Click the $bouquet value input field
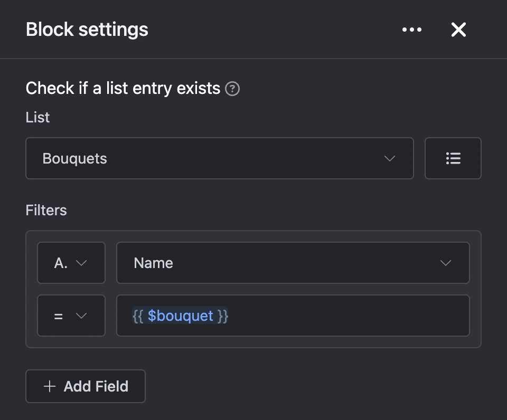Image resolution: width=507 pixels, height=420 pixels. 293,316
